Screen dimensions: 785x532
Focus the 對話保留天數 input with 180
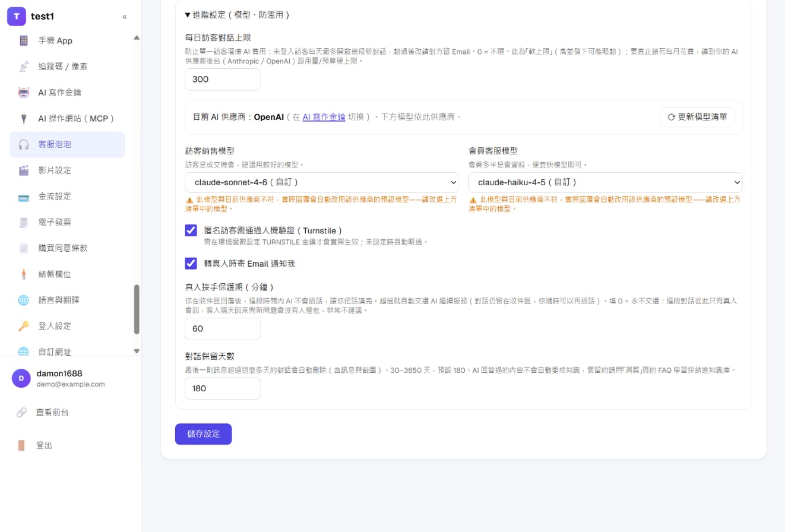(x=223, y=388)
